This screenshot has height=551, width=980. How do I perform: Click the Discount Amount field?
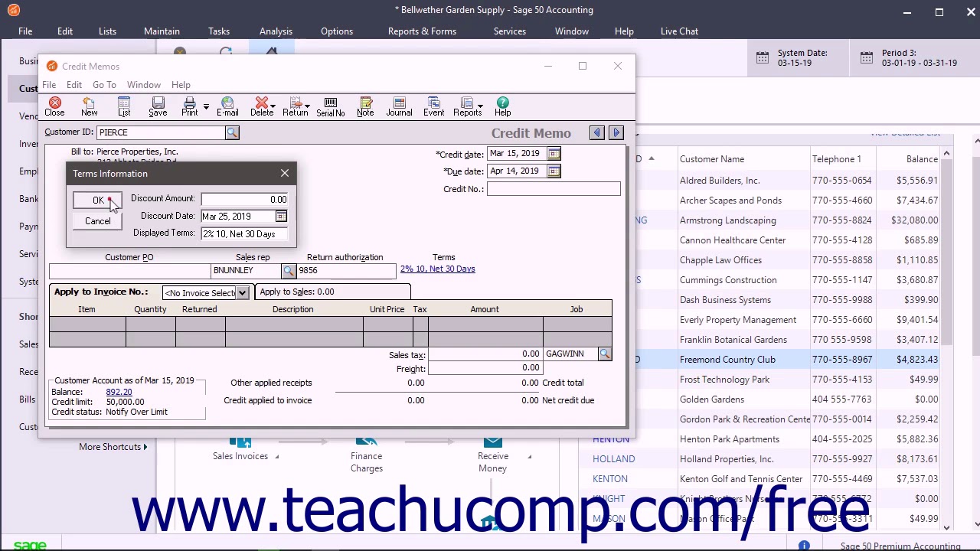244,200
